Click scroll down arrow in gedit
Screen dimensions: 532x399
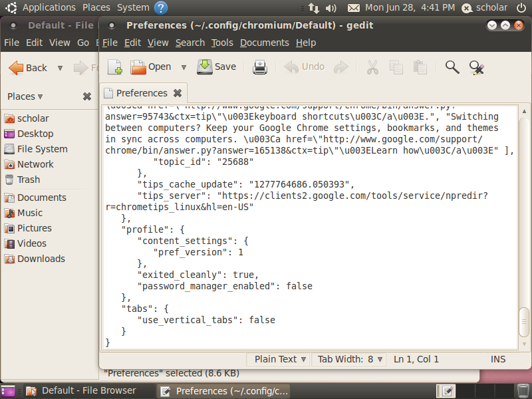coord(524,344)
